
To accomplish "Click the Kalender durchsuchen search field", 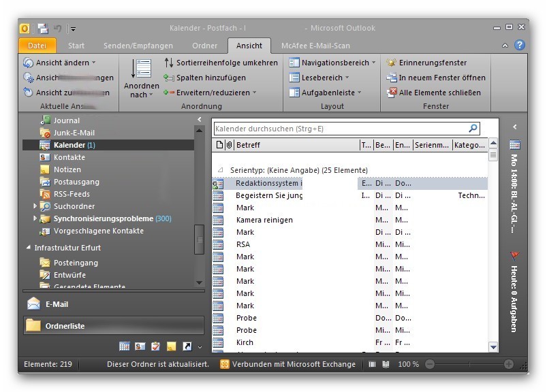I will (339, 129).
